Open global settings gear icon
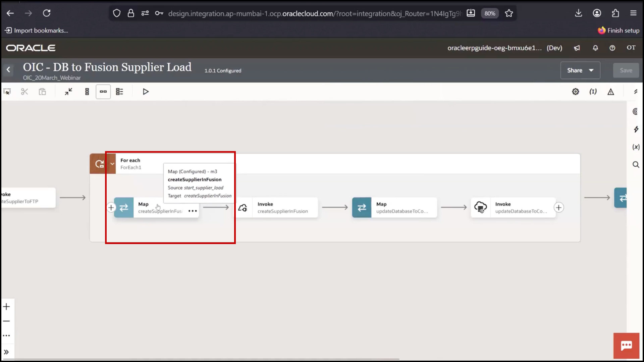 pyautogui.click(x=576, y=92)
